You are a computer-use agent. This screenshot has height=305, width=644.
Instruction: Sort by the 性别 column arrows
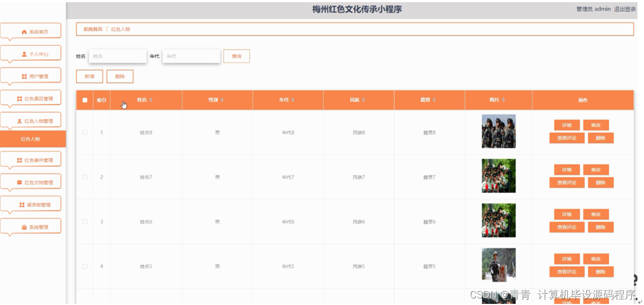click(x=222, y=100)
